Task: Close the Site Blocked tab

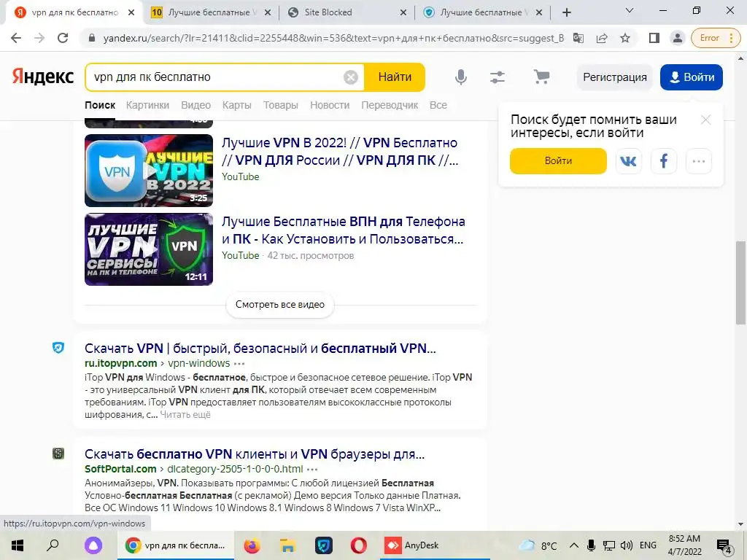Action: pyautogui.click(x=403, y=12)
